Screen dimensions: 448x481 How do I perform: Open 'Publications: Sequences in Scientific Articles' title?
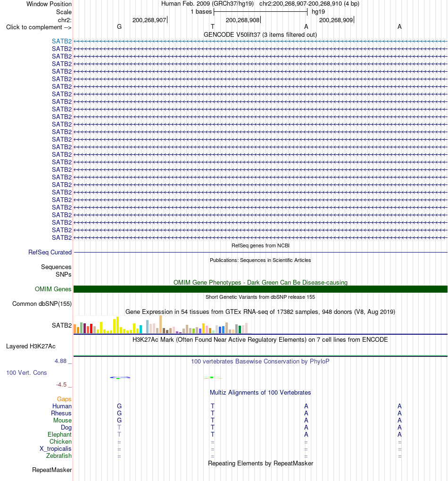pyautogui.click(x=260, y=260)
